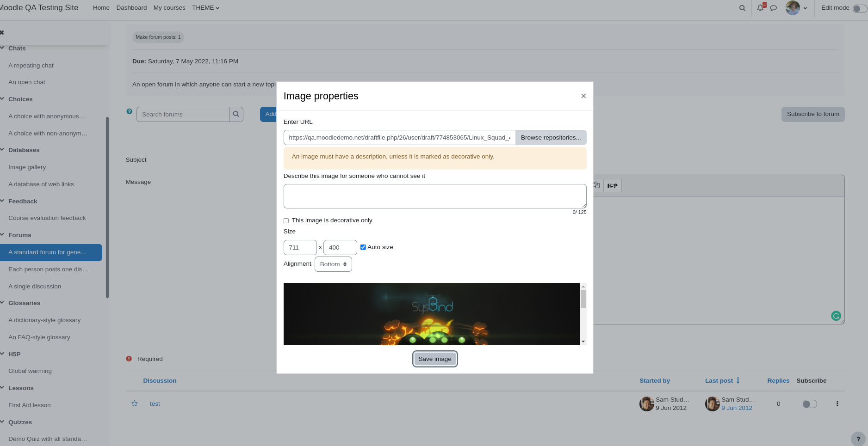Check 'This image is decorative only'
This screenshot has width=868, height=446.
point(286,220)
